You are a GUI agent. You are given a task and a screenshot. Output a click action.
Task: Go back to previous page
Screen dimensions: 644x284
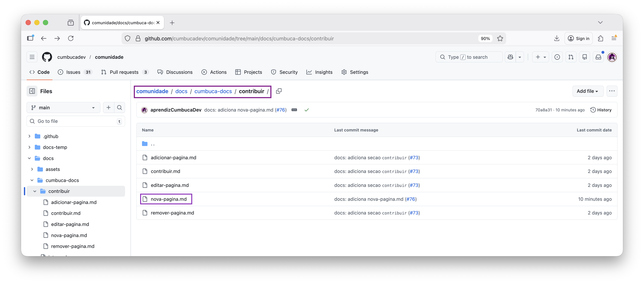coord(43,39)
